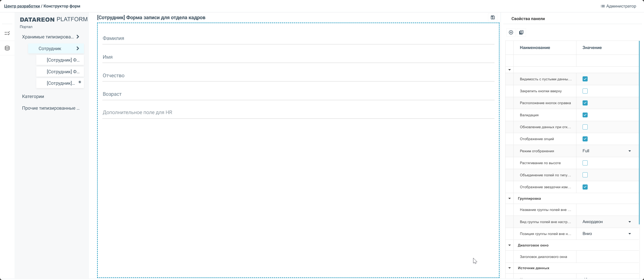Uncheck the Валидация checkbox
The width and height of the screenshot is (644, 280).
tap(585, 115)
